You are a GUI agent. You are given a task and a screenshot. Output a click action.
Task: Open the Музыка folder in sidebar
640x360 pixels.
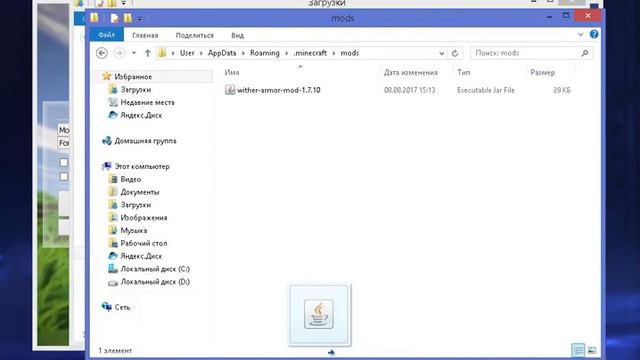pyautogui.click(x=133, y=231)
